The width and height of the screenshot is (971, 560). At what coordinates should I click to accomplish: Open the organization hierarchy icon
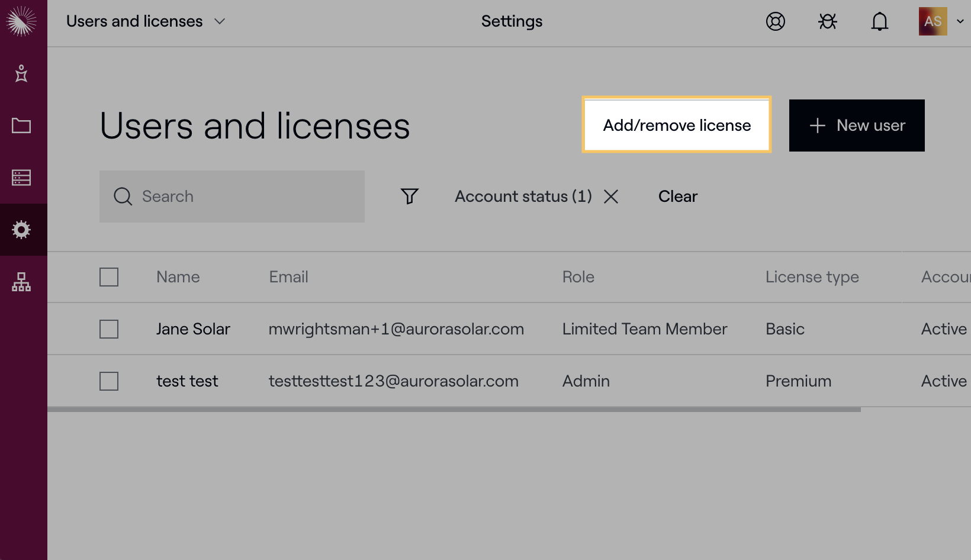click(x=21, y=282)
